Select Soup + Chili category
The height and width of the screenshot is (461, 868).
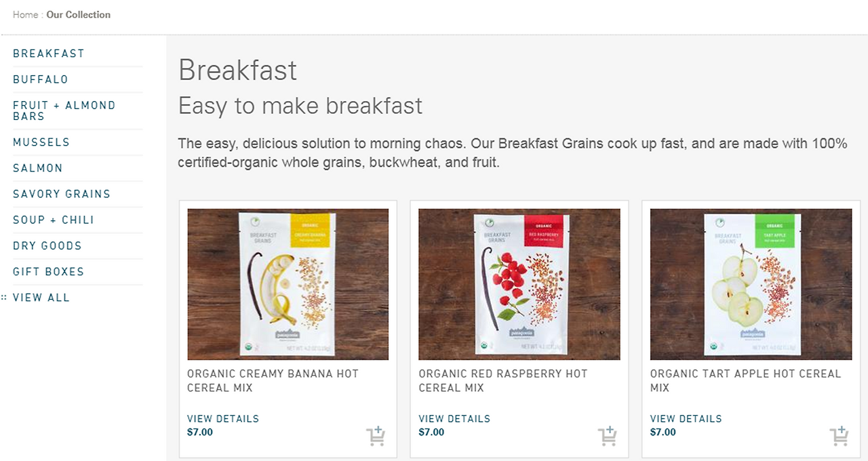pyautogui.click(x=54, y=220)
